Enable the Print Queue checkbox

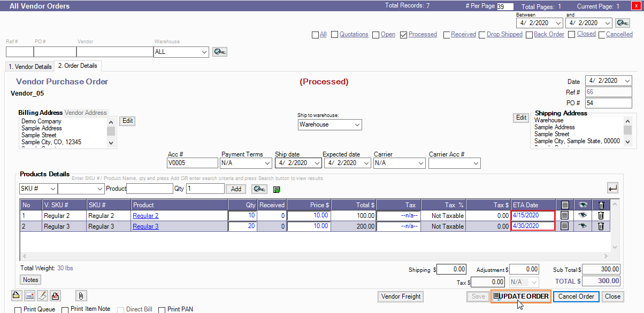[18, 310]
